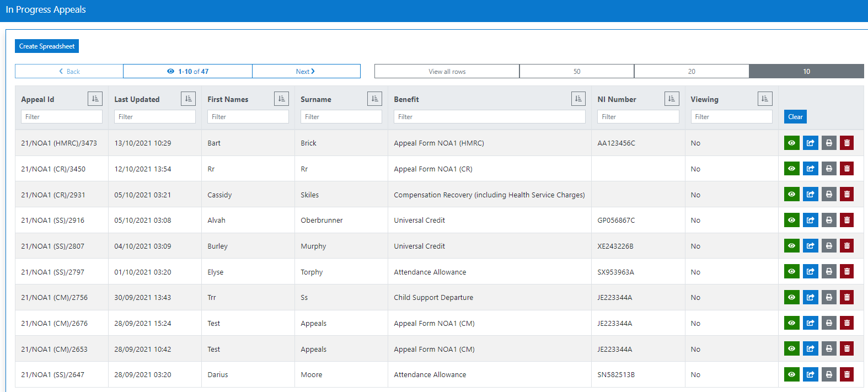The height and width of the screenshot is (392, 868).
Task: Select Compensation Recovery benefit cell
Action: pyautogui.click(x=489, y=195)
